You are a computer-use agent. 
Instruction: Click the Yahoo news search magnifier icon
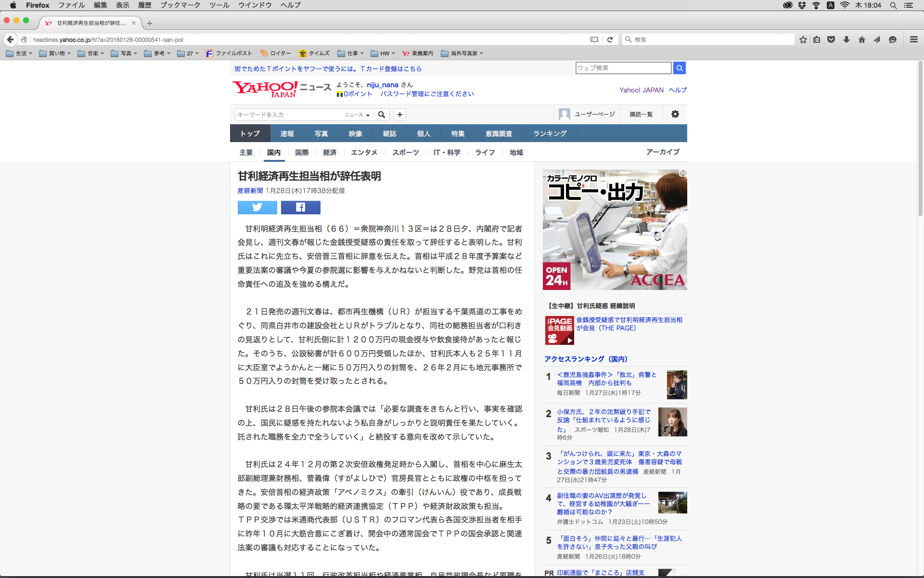[x=382, y=115]
